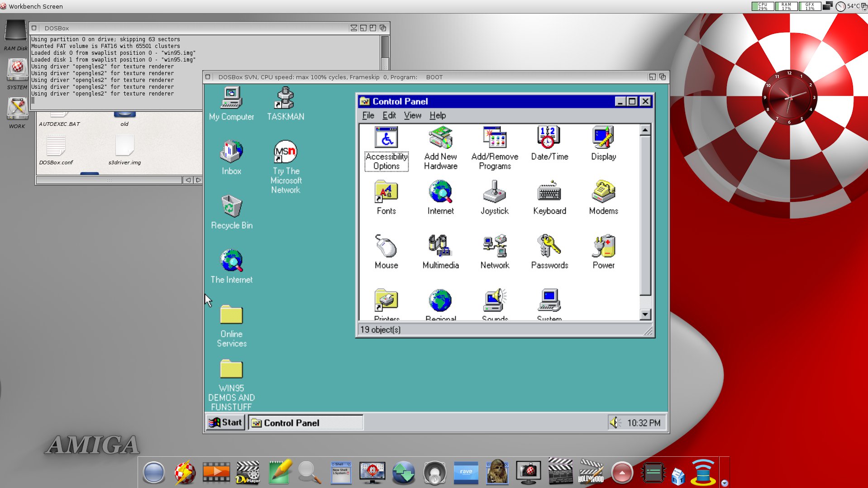
Task: Select the DOSBox.conf file icon
Action: (x=56, y=150)
